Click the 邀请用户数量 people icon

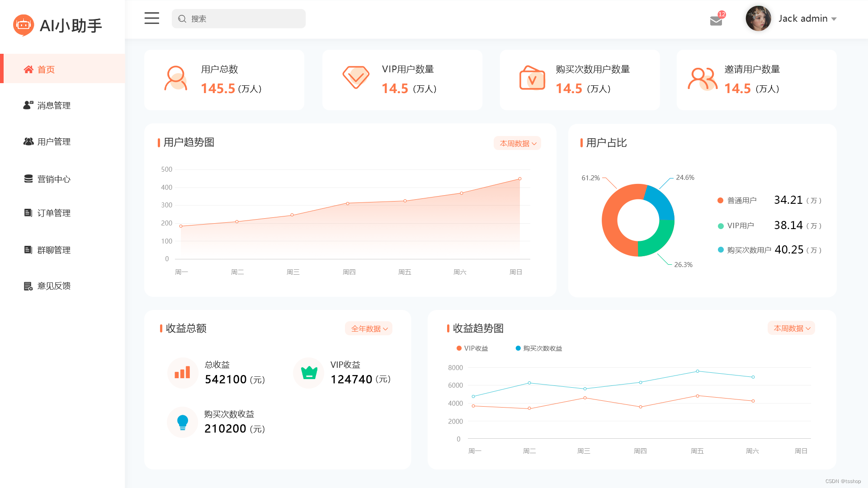(702, 79)
